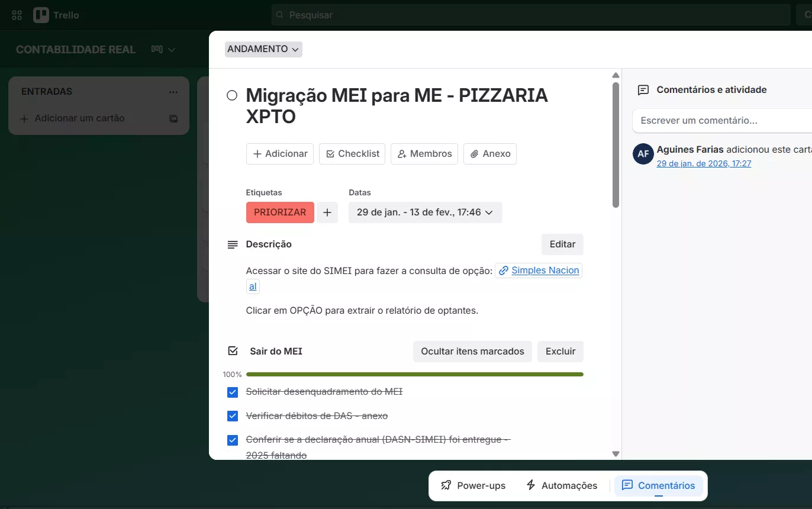Click the Adicionar button on card
Image resolution: width=812 pixels, height=509 pixels.
coord(280,154)
